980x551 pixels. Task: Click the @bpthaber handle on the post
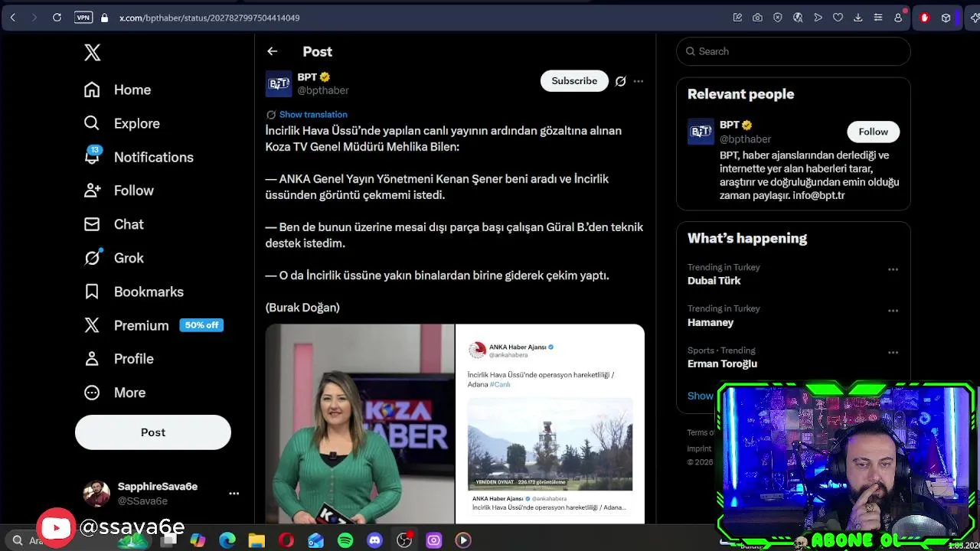(x=323, y=90)
